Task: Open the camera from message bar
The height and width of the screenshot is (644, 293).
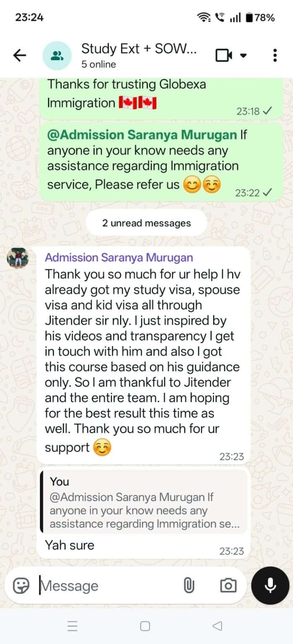Action: coord(228,585)
